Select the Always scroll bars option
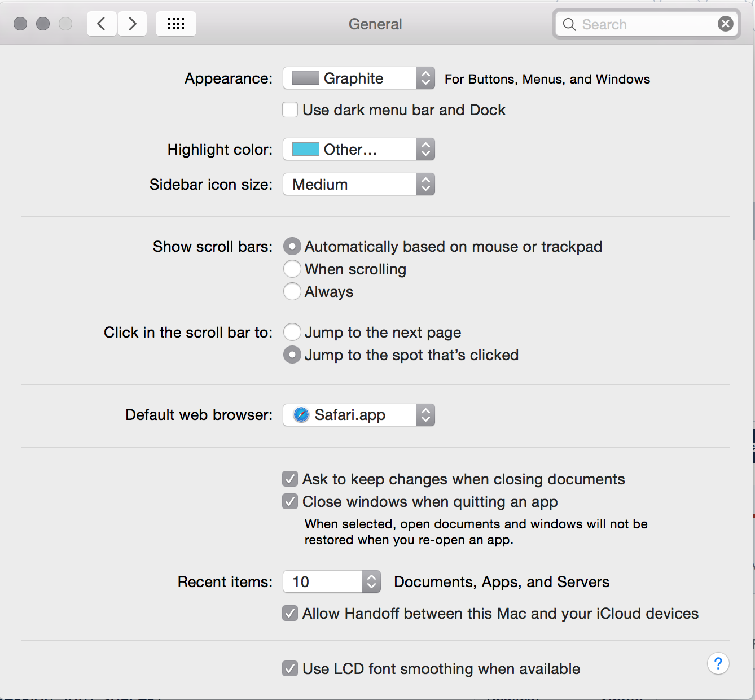This screenshot has height=700, width=755. pos(292,291)
